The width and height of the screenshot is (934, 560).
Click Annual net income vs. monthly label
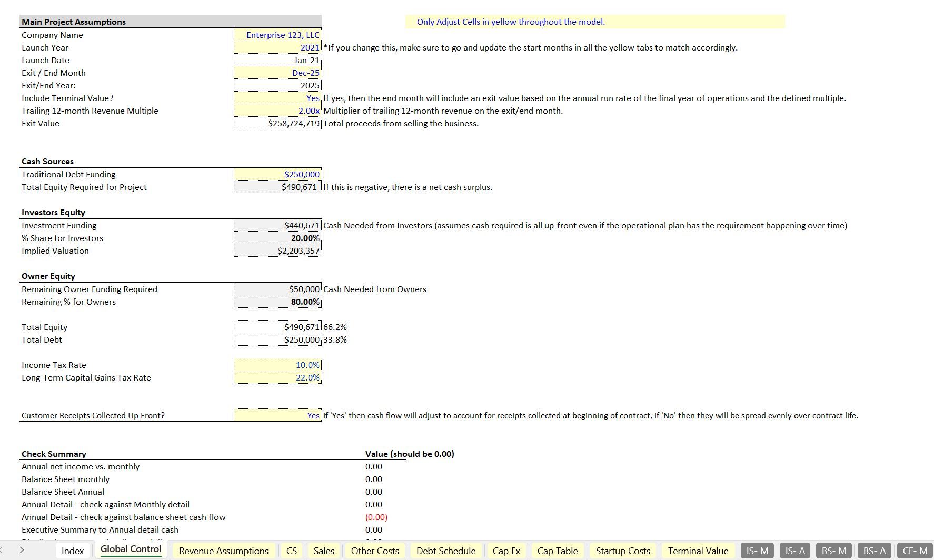click(x=81, y=466)
